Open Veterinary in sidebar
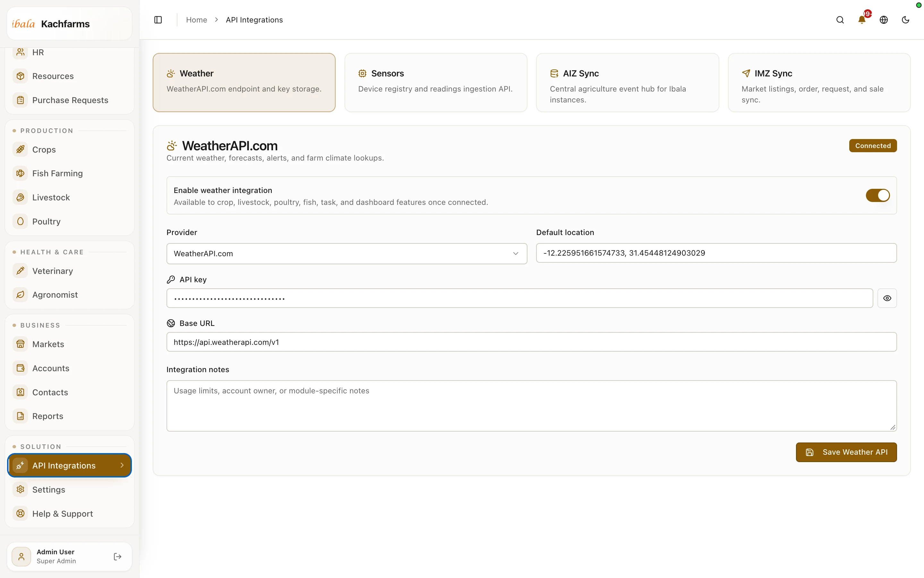This screenshot has height=578, width=924. click(x=70, y=271)
